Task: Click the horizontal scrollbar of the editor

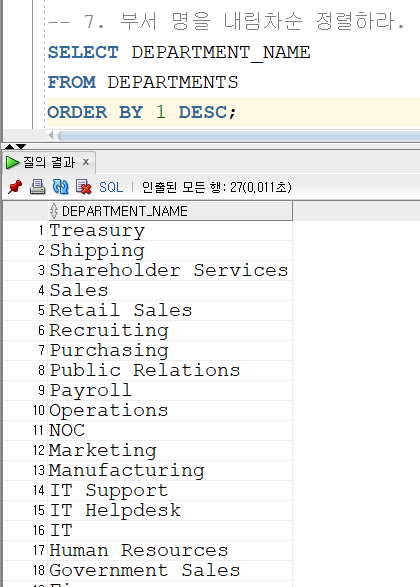Action: coord(239,136)
